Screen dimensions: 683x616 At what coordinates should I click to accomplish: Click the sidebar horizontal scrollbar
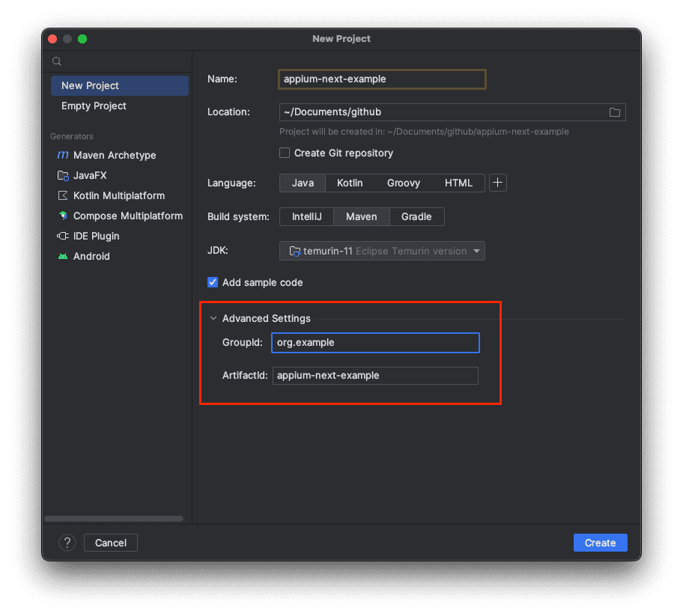pyautogui.click(x=114, y=518)
